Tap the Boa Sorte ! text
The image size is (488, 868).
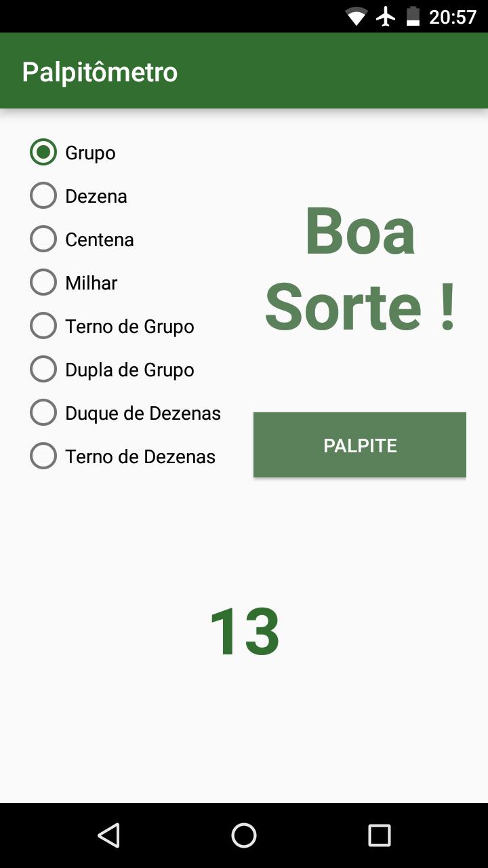point(360,269)
